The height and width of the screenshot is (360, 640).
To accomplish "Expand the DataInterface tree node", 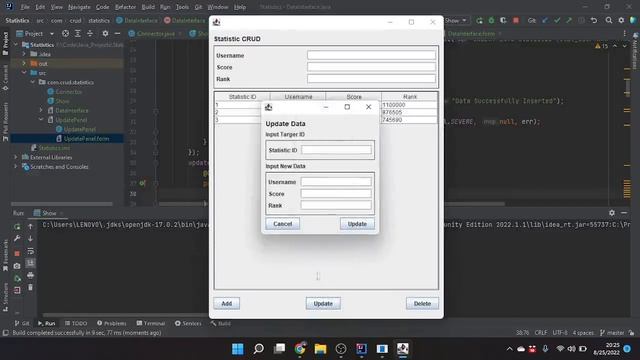I will coord(41,110).
